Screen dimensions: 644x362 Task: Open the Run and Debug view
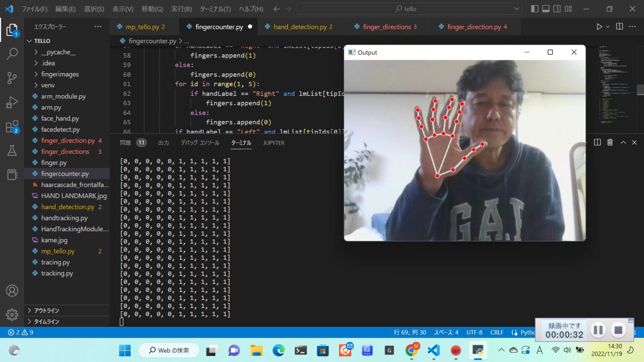[12, 102]
